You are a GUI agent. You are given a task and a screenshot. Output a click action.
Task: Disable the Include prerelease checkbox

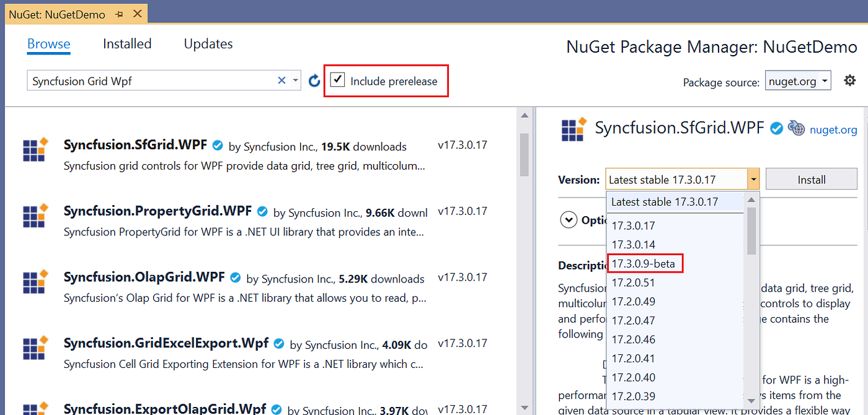tap(337, 80)
